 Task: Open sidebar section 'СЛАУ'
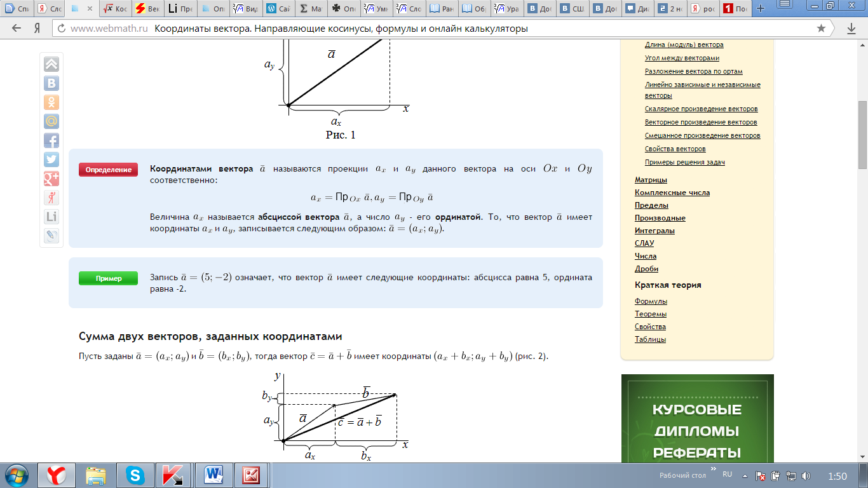(644, 243)
